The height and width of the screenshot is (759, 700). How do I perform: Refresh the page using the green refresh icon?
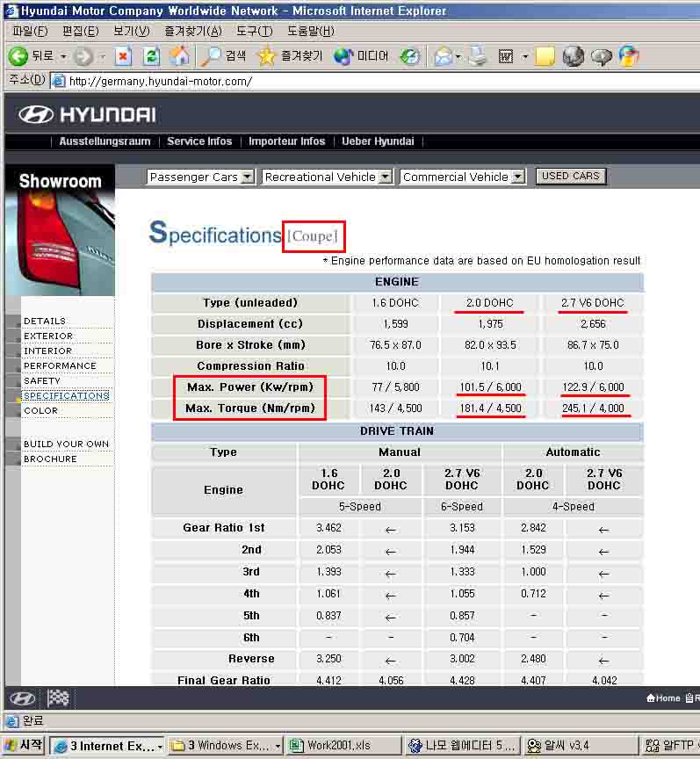[152, 56]
